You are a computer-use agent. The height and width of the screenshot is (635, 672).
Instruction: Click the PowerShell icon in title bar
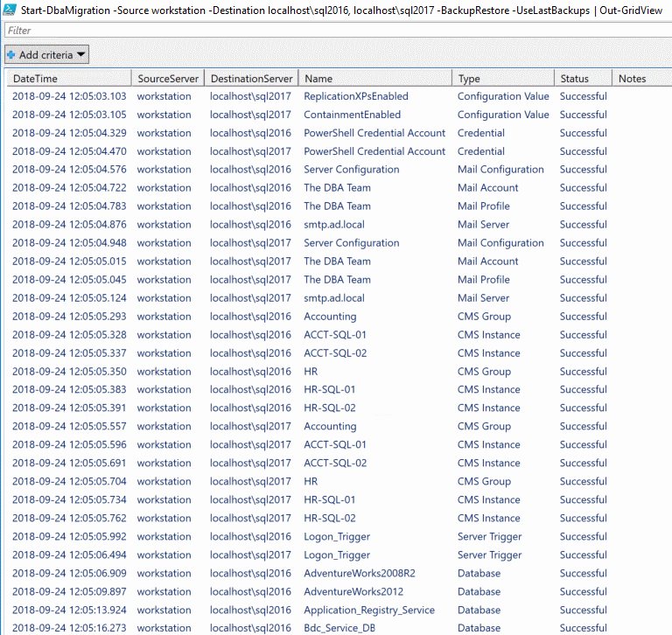[9, 9]
